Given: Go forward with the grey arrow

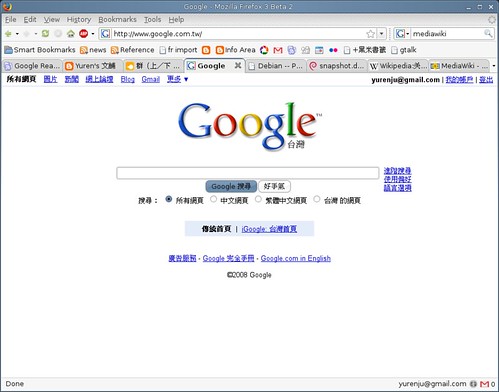Looking at the screenshot, I should (x=27, y=34).
